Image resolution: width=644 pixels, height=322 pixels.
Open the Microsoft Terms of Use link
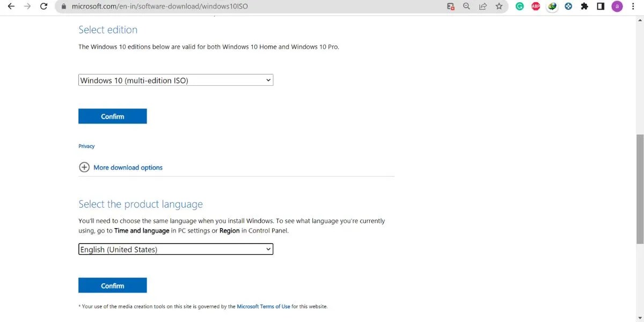[264, 306]
